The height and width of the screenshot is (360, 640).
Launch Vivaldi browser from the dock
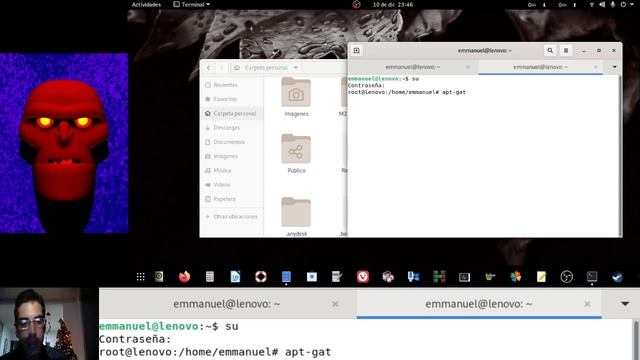click(363, 277)
